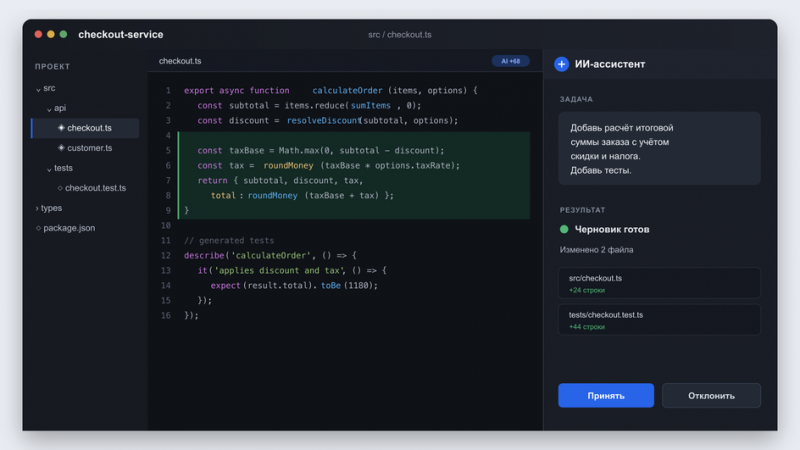This screenshot has height=450, width=800.
Task: Click the green Черновик готов status dot
Action: click(x=564, y=229)
